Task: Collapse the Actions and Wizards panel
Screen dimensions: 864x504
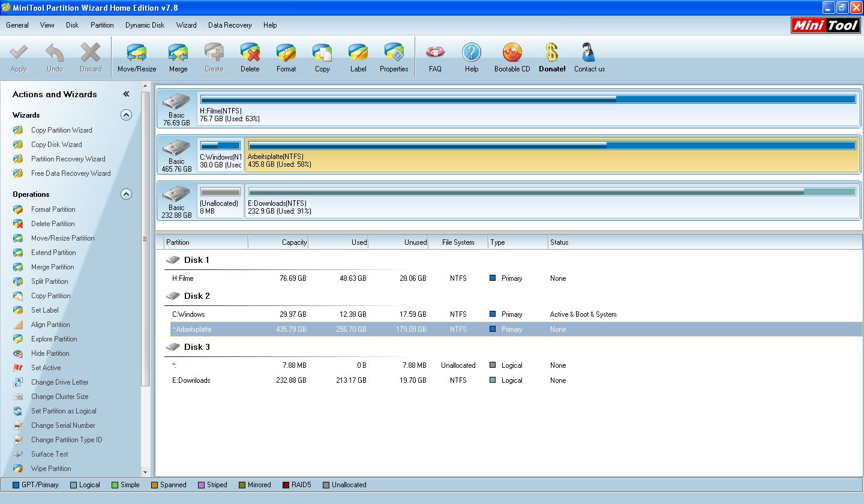Action: pyautogui.click(x=126, y=94)
